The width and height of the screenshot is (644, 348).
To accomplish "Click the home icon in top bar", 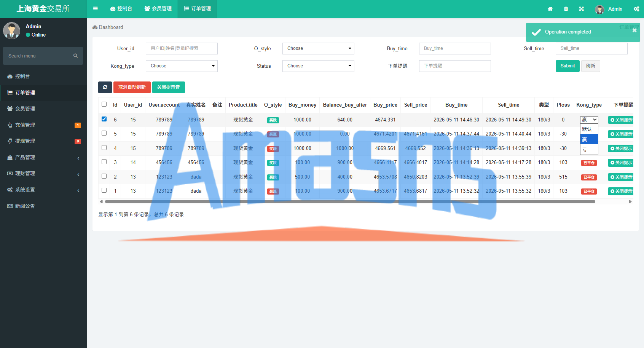I will 550,9.
